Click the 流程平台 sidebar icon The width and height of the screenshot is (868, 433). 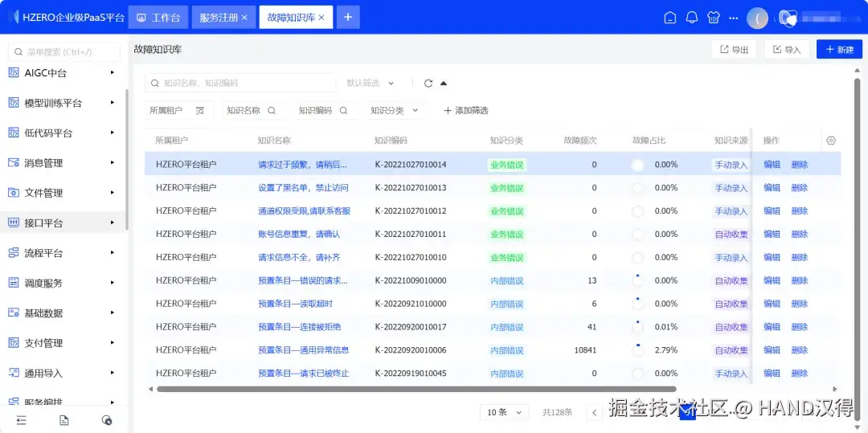[14, 253]
